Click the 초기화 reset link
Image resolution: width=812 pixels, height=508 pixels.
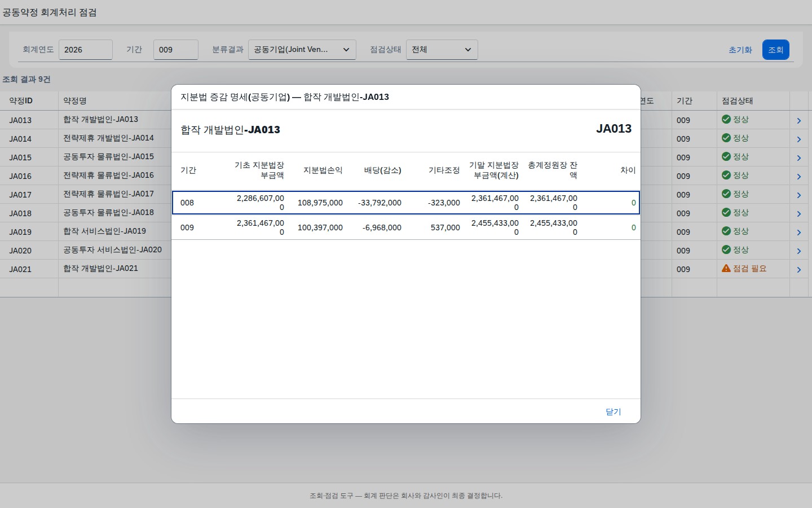coord(740,50)
